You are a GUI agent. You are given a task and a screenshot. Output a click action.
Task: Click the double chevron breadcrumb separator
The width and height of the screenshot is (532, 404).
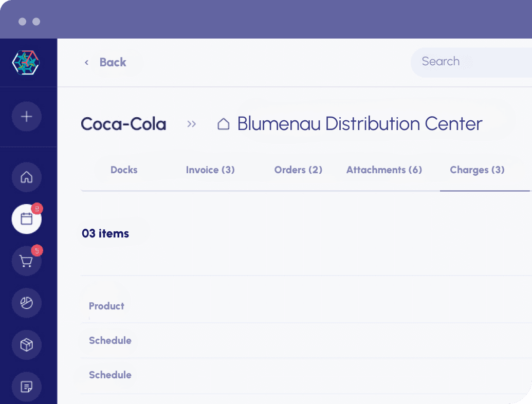click(191, 124)
